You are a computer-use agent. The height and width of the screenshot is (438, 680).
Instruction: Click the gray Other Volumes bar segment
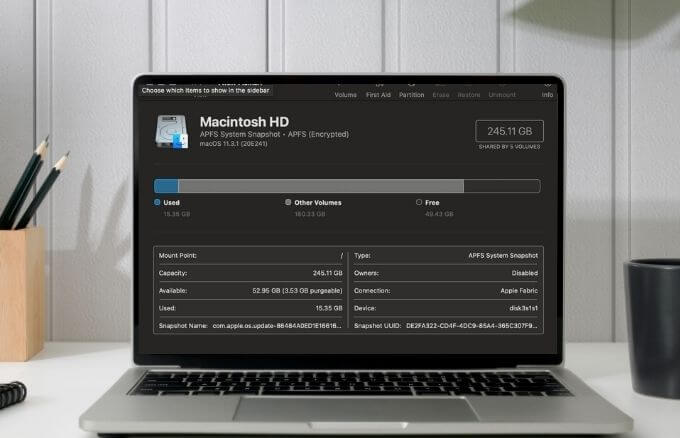click(x=321, y=186)
